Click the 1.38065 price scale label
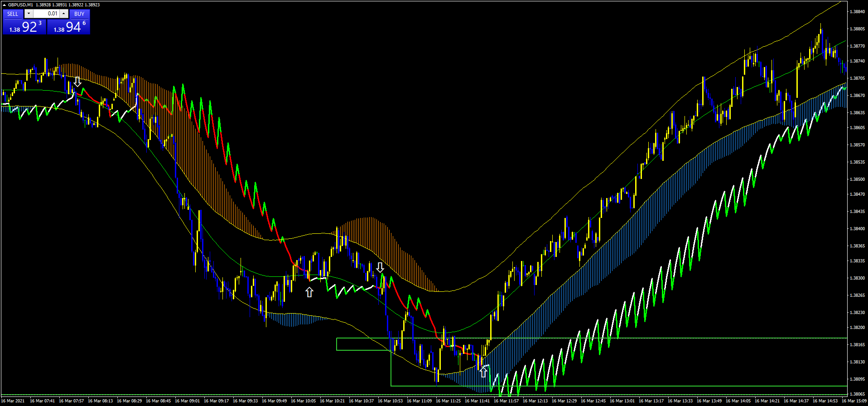 click(x=857, y=394)
